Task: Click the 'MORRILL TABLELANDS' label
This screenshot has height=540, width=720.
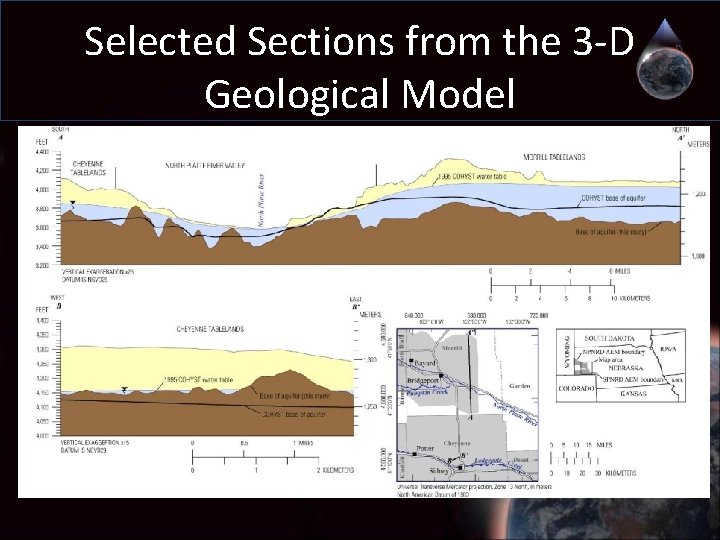Action: click(x=554, y=157)
